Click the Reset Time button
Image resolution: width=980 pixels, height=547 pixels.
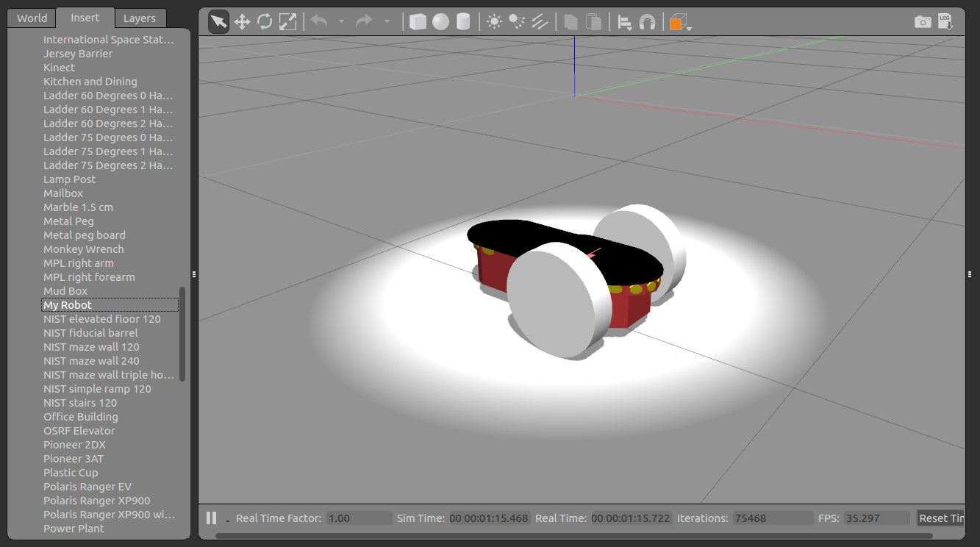point(941,518)
